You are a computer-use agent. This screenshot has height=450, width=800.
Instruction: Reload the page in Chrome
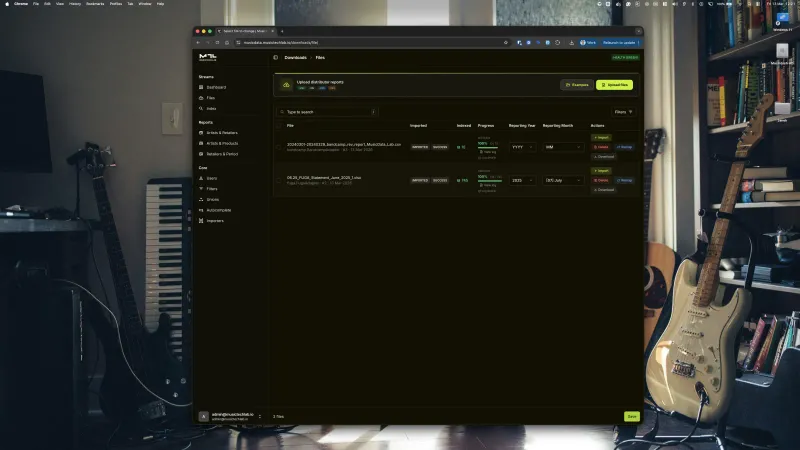217,42
